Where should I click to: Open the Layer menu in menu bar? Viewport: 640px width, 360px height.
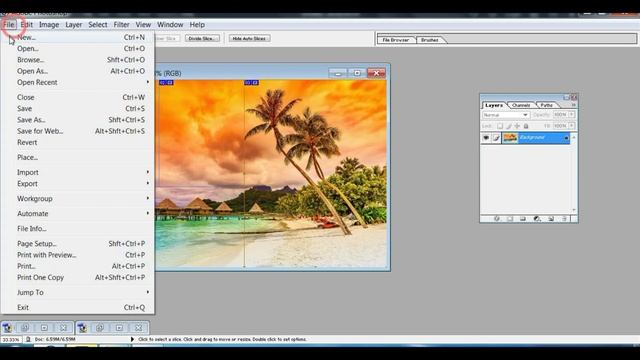click(73, 24)
